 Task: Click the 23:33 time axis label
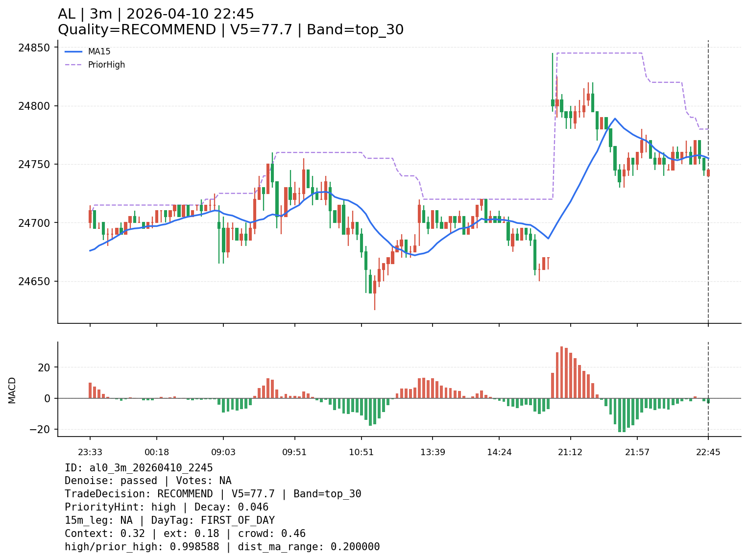(90, 452)
